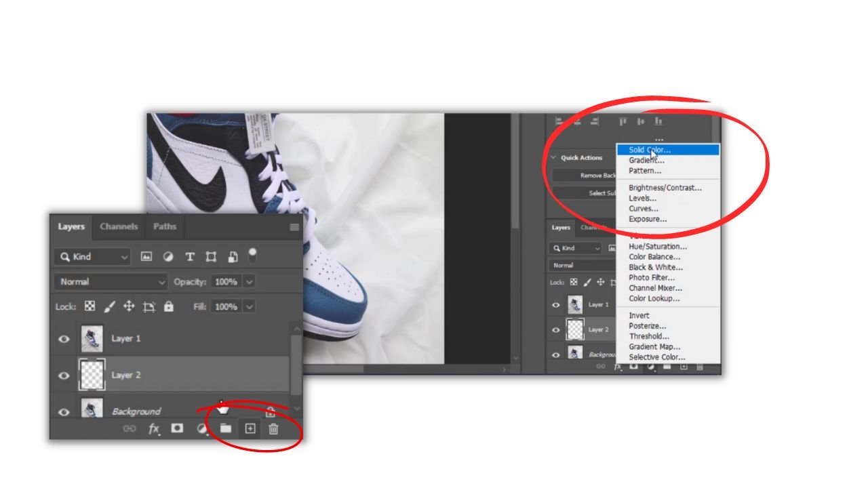
Task: Select Layer 2 transparent thumbnail in enlarged panel
Action: [92, 375]
